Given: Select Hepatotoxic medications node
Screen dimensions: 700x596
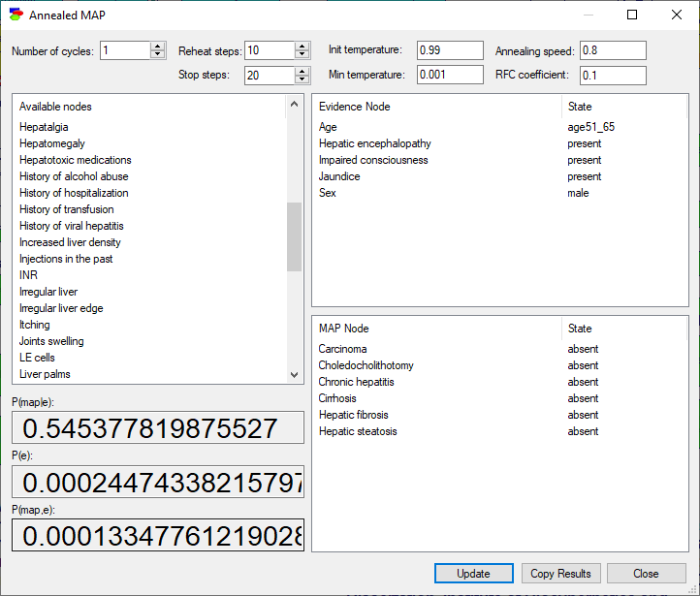Looking at the screenshot, I should click(x=76, y=160).
